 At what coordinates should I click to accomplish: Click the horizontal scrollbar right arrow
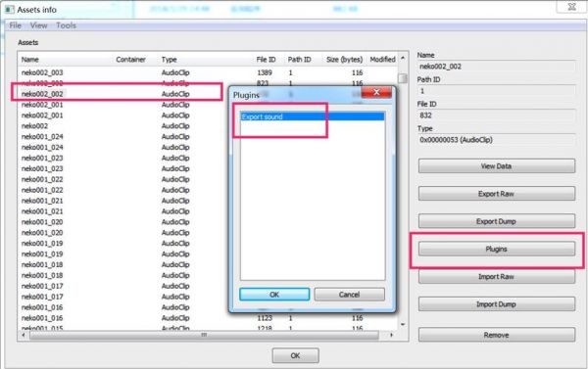point(392,335)
